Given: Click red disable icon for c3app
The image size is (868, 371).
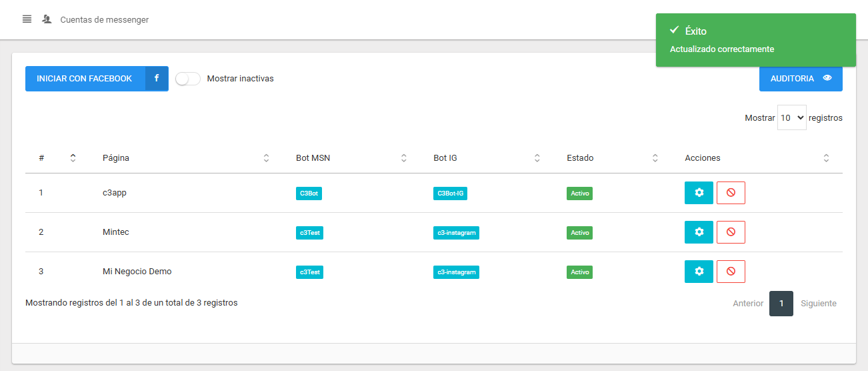Looking at the screenshot, I should [x=731, y=193].
